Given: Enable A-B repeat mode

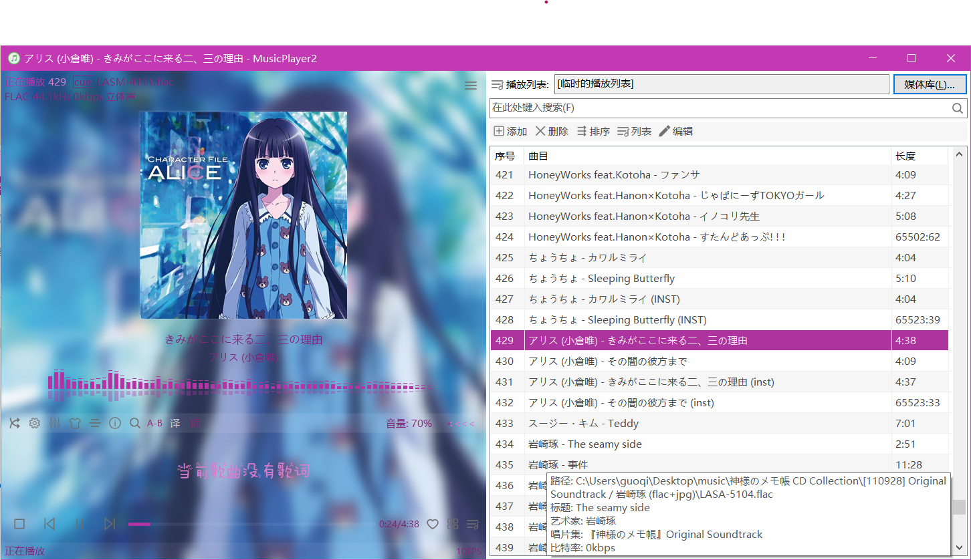Looking at the screenshot, I should coord(155,423).
